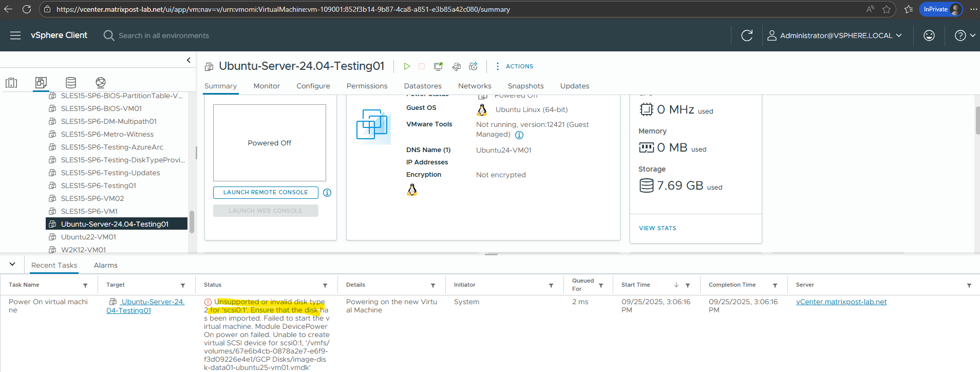Open the Datastores tab
This screenshot has height=372, width=980.
(x=423, y=86)
